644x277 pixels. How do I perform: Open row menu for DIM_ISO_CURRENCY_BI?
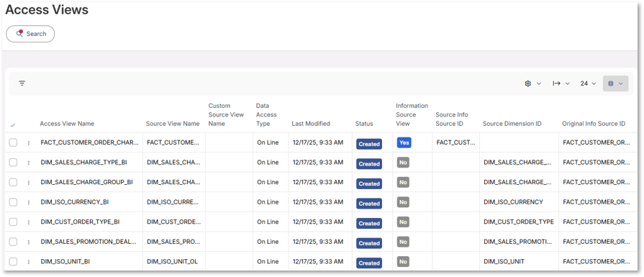(29, 202)
